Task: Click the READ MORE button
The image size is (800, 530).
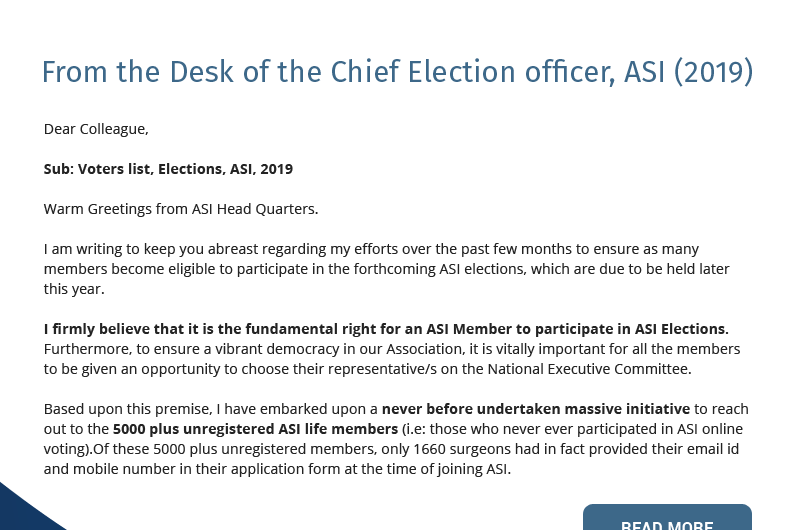Action: click(x=667, y=520)
